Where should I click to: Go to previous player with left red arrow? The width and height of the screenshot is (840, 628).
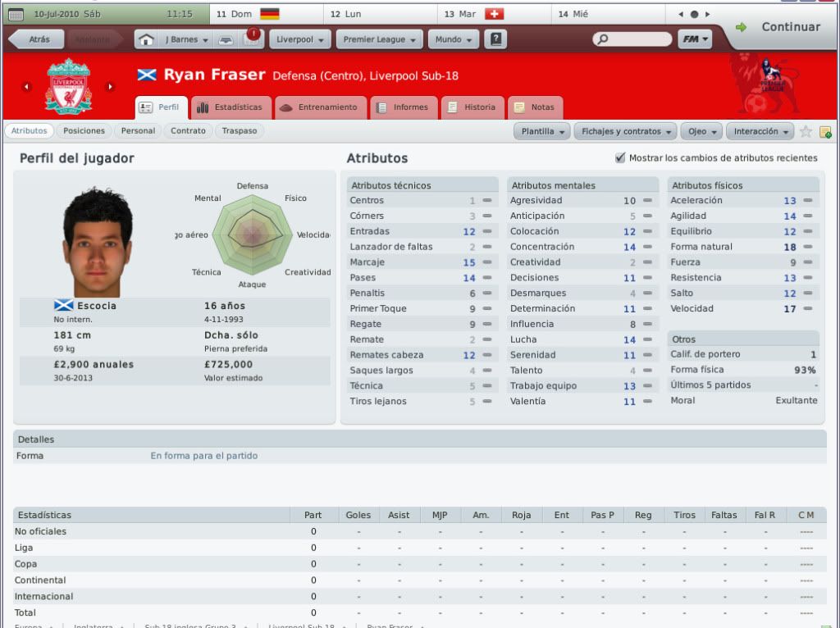[x=26, y=87]
